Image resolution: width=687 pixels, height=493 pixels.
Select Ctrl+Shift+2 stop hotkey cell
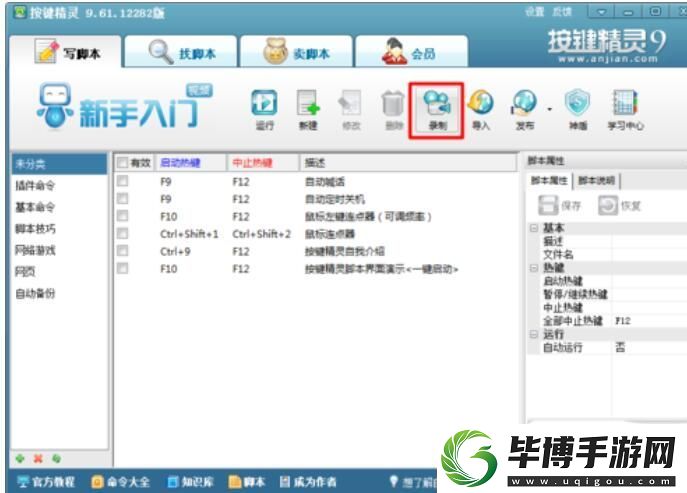coord(262,234)
